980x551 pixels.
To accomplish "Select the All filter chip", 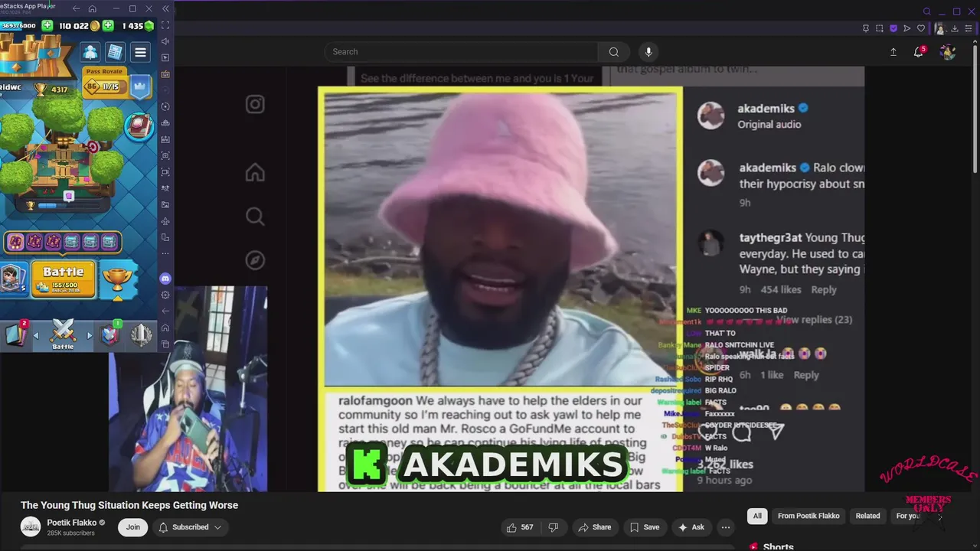I will [x=757, y=516].
